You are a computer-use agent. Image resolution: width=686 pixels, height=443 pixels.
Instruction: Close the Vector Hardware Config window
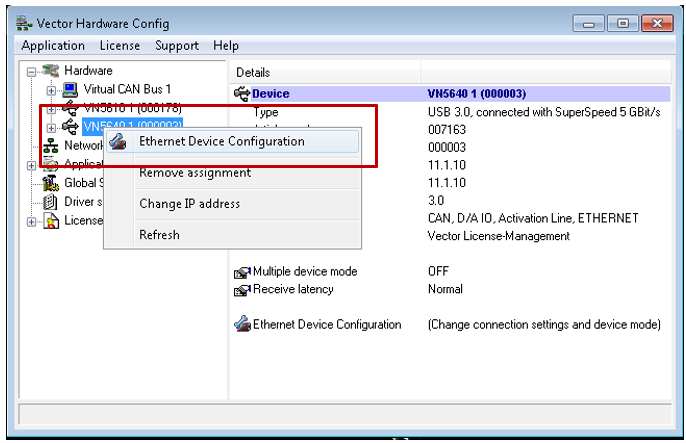point(657,23)
